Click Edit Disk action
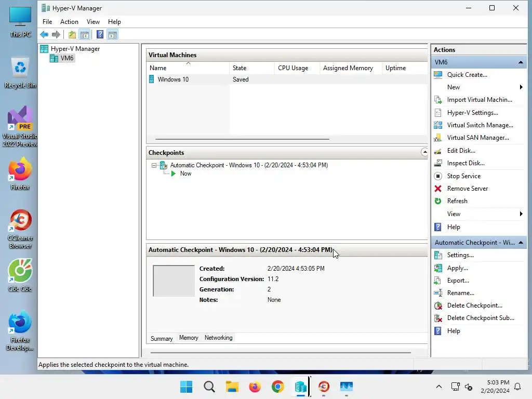 pyautogui.click(x=461, y=151)
